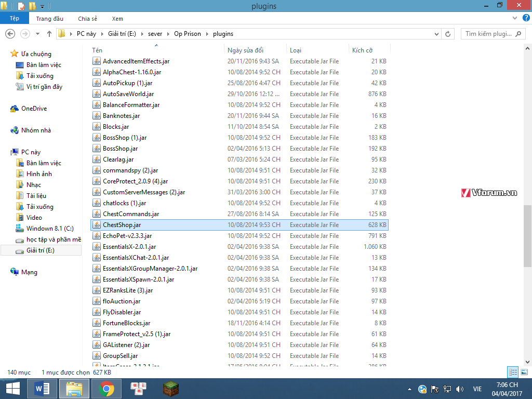Click the AdvancedItemEffects.jar file icon

tap(97, 61)
